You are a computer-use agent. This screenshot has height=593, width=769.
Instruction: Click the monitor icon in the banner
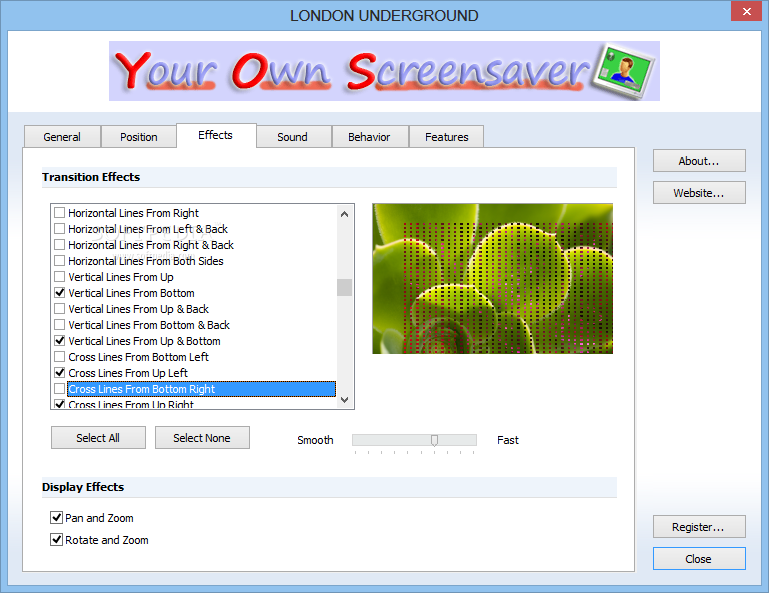(623, 71)
